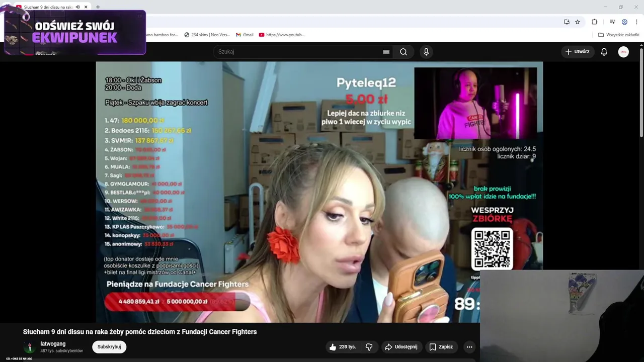The image size is (644, 362).
Task: Open 234 skins Neo Vers bookmark
Action: tap(207, 35)
